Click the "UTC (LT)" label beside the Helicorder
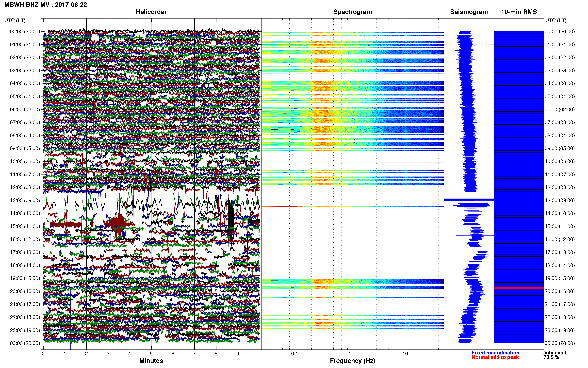 pos(15,20)
